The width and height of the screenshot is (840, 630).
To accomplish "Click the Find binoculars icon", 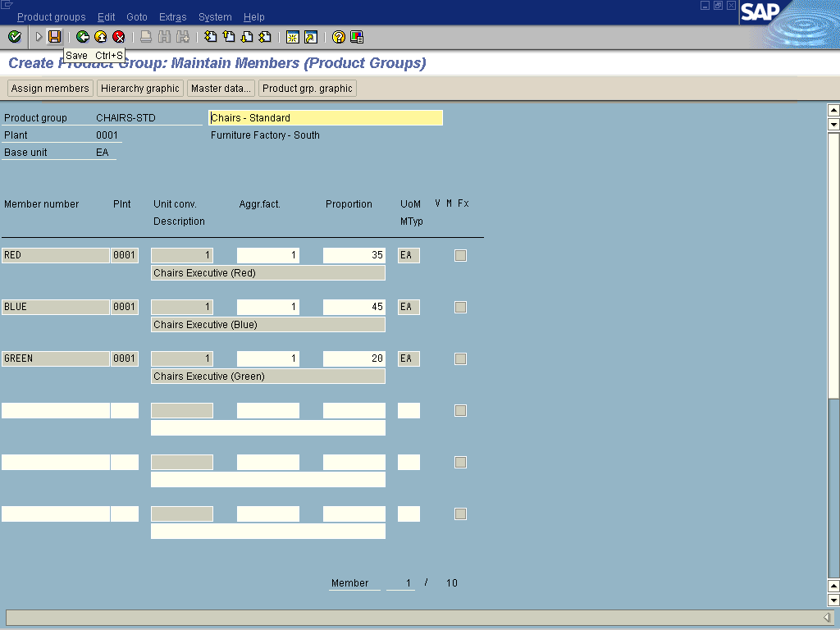I will (x=164, y=36).
